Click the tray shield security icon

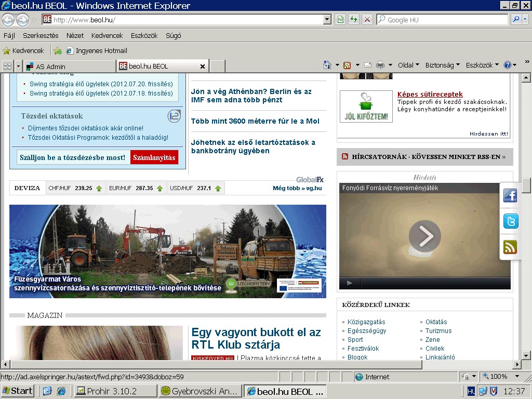click(x=494, y=391)
